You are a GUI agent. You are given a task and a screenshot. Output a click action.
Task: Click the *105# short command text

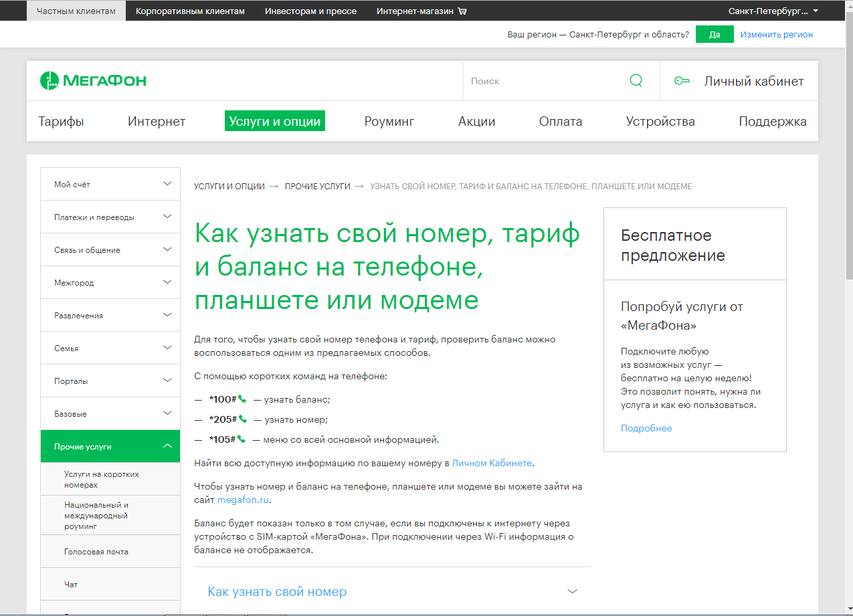223,439
